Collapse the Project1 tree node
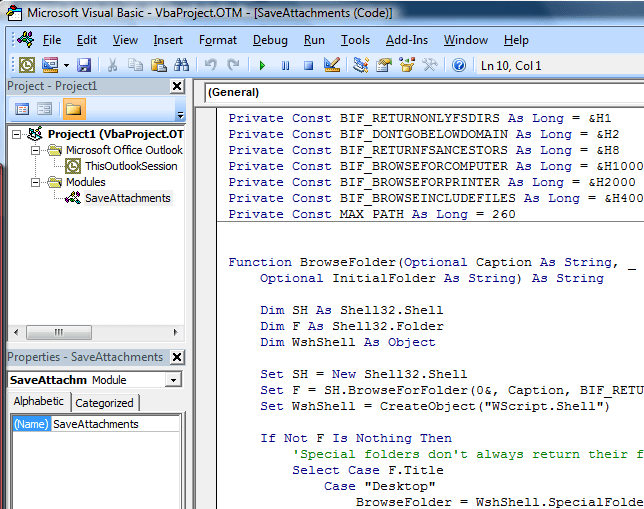The height and width of the screenshot is (509, 644). point(16,134)
